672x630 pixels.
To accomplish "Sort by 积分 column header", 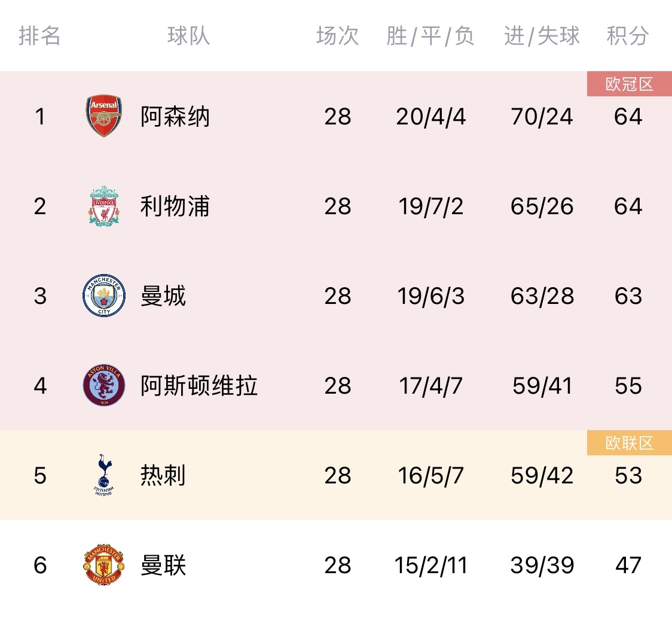I will point(628,36).
